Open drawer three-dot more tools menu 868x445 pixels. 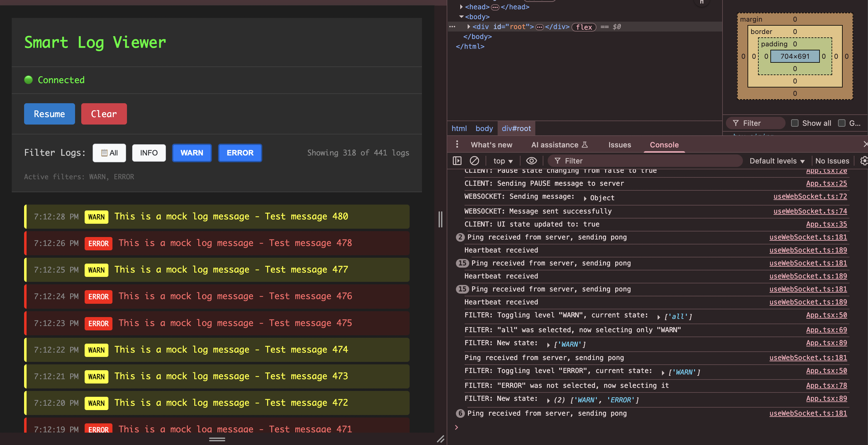457,145
